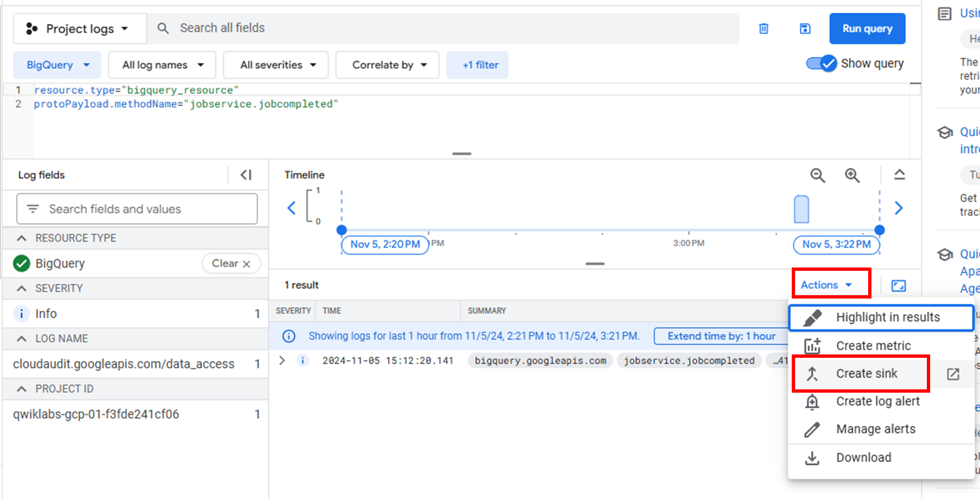Click the qwiklabs-gcp-01-f3fde241cf06 project ID
The image size is (980, 499).
point(96,415)
